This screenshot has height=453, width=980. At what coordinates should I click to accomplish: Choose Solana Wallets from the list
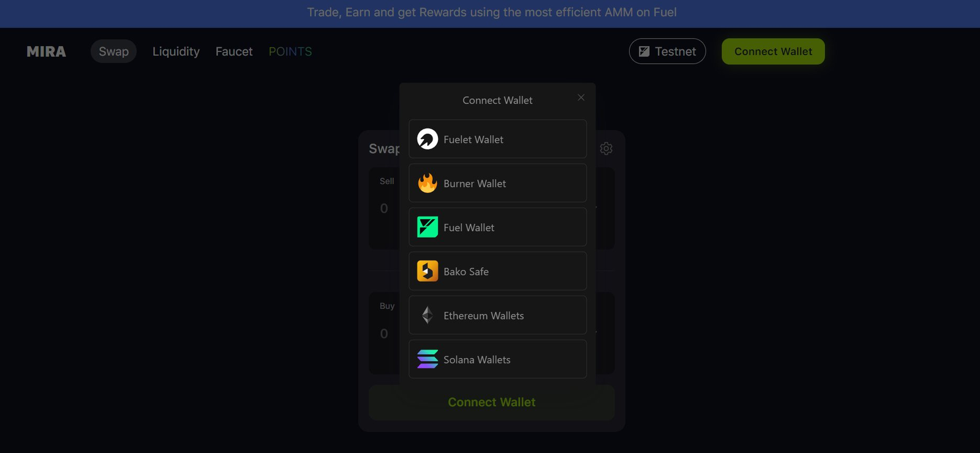coord(498,359)
